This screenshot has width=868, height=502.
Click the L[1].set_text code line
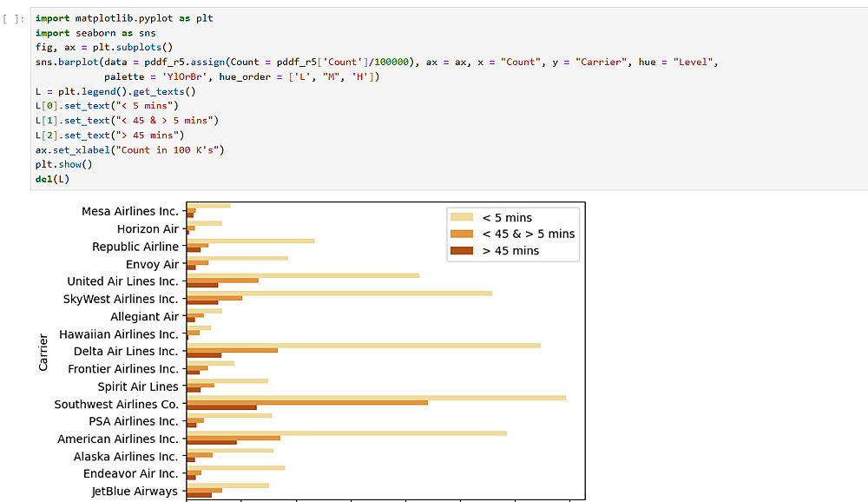(x=128, y=120)
